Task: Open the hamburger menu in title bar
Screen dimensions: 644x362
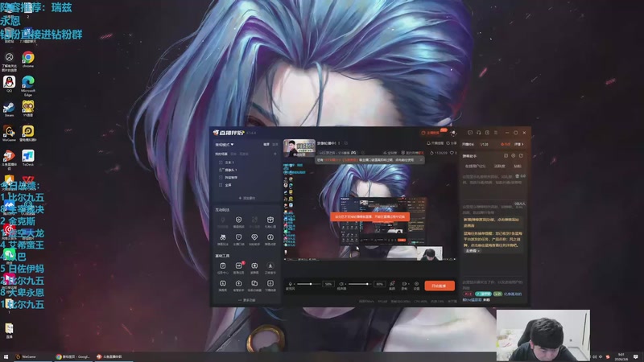Action: click(x=496, y=133)
